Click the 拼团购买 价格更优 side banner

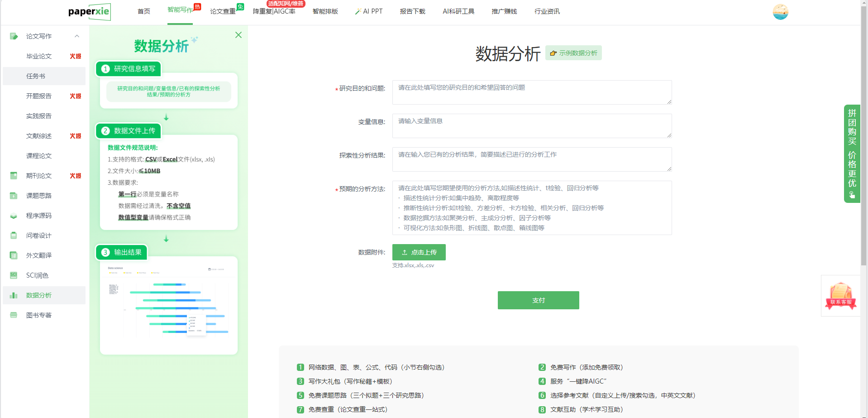pyautogui.click(x=852, y=154)
